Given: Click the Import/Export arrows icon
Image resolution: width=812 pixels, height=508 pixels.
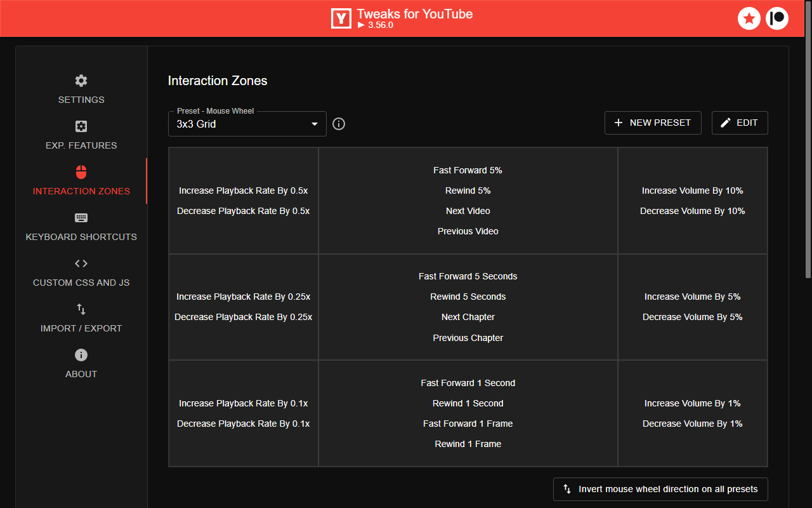Looking at the screenshot, I should [x=81, y=309].
